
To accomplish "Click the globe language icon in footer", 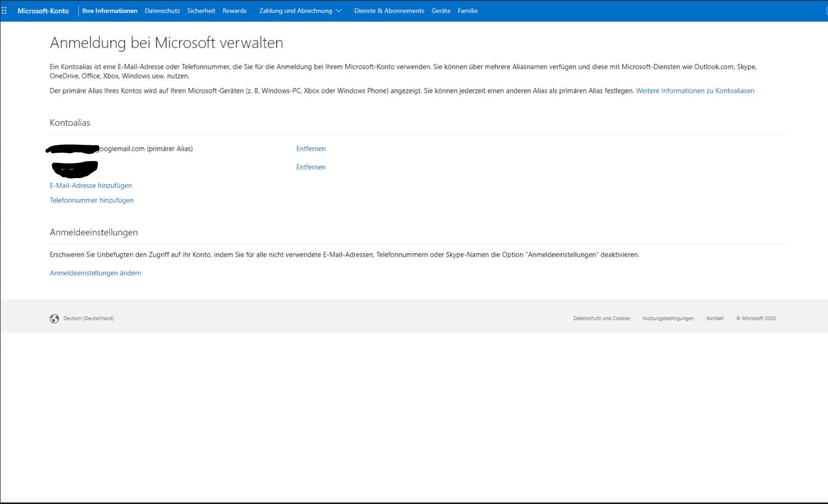I will pyautogui.click(x=54, y=319).
